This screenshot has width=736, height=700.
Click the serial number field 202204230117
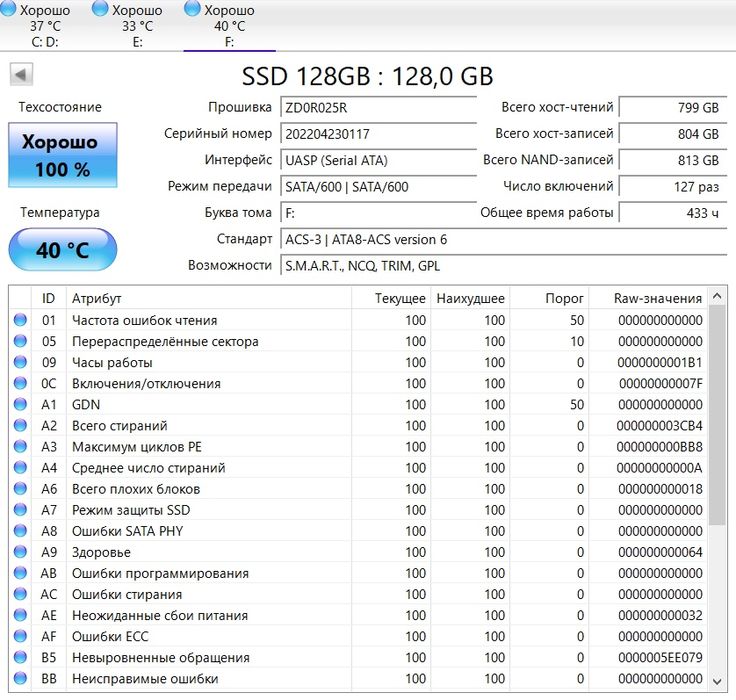click(378, 134)
